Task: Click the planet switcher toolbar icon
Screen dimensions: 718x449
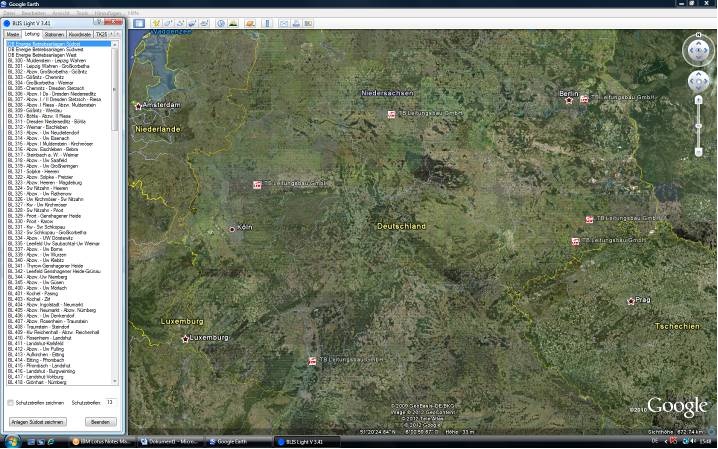Action: pos(250,23)
